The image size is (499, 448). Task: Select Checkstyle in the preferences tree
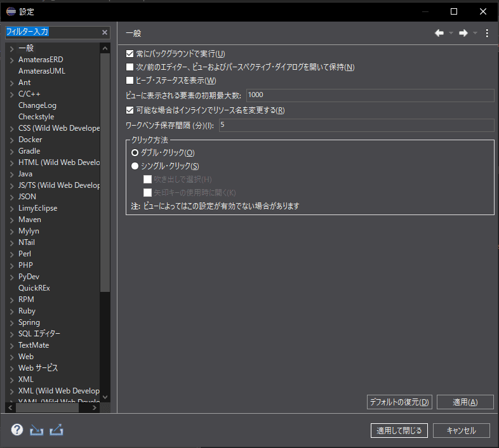pyautogui.click(x=36, y=117)
